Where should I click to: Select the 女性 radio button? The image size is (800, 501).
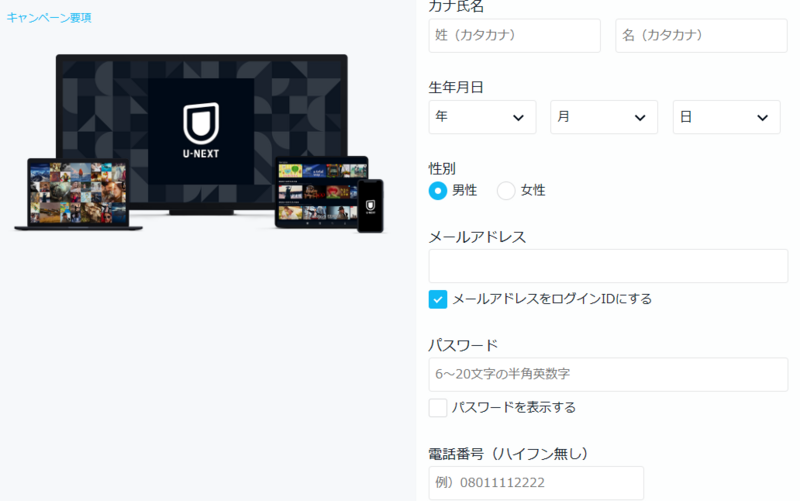click(x=506, y=191)
